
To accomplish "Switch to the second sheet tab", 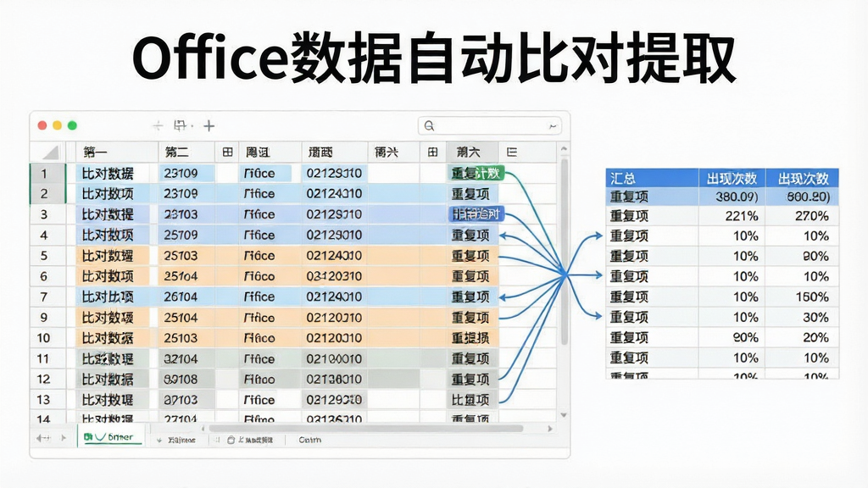I will tap(177, 440).
